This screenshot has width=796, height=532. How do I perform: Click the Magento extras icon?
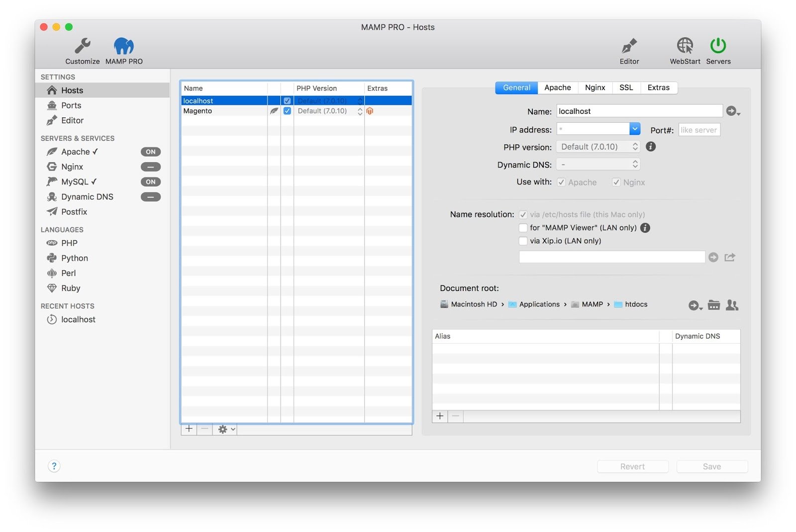(x=370, y=111)
